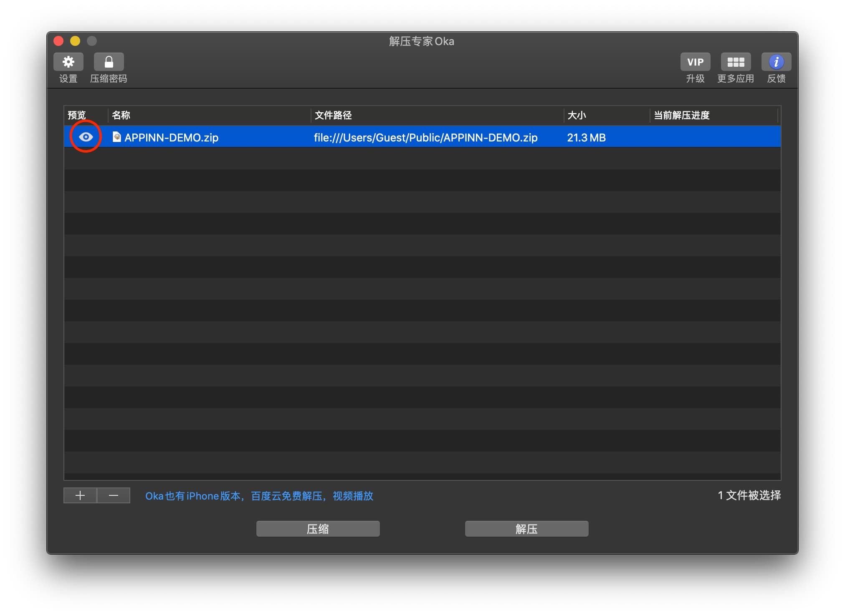Viewport: 845px width, 616px height.
Task: Click the file path file:///Users/Guest/Public/APPINN-DEMO.zip
Action: (425, 137)
